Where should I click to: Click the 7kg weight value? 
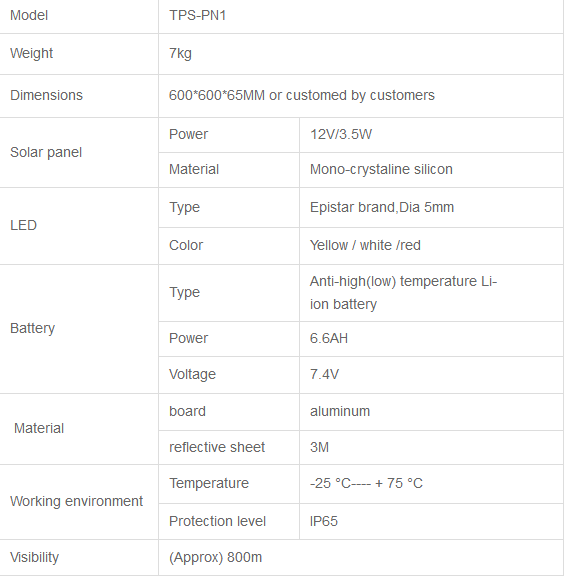180,53
